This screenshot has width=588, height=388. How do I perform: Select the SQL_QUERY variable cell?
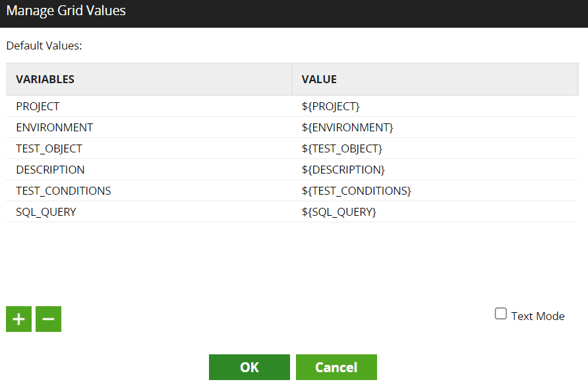tap(46, 212)
